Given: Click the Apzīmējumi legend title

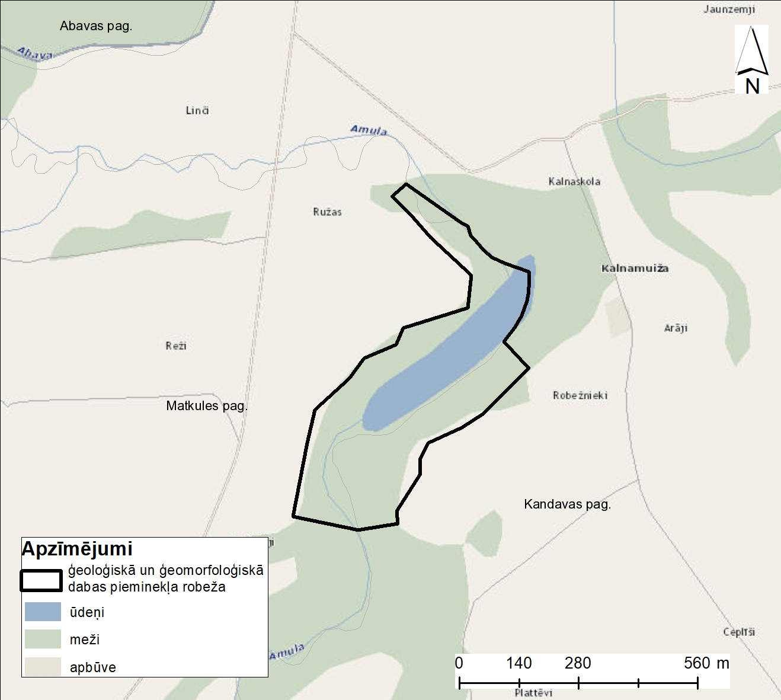Looking at the screenshot, I should tap(77, 549).
